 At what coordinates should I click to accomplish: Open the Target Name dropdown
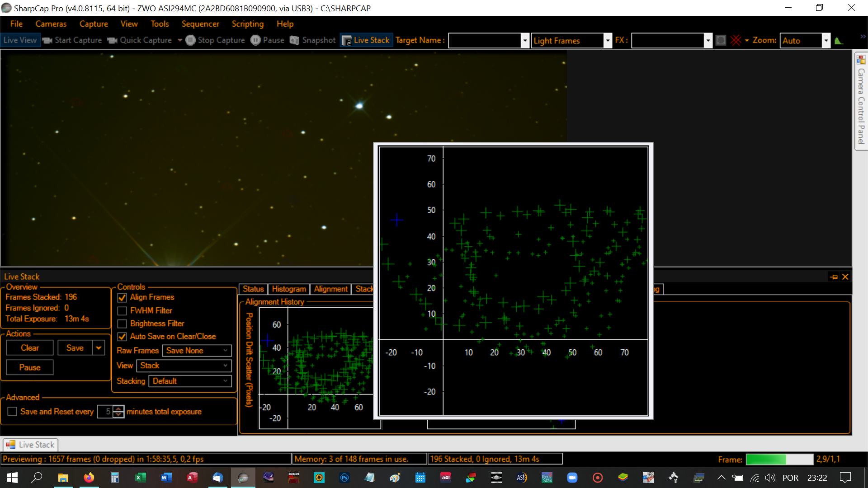pos(525,41)
